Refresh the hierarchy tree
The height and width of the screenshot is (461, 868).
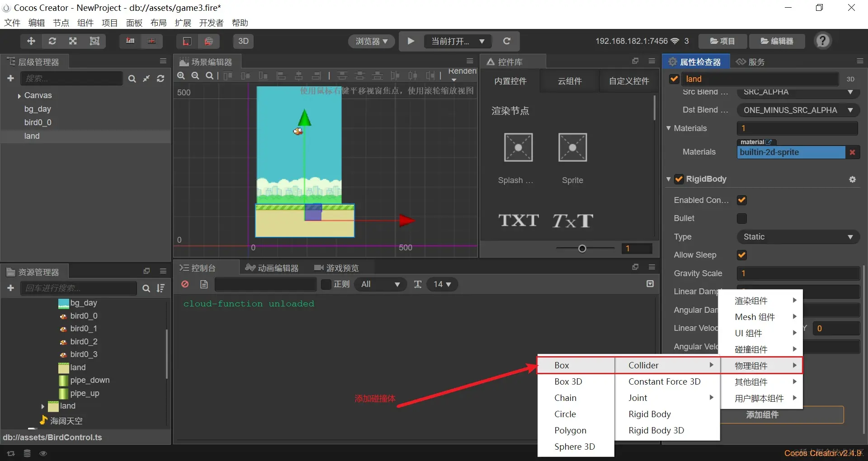tap(160, 79)
